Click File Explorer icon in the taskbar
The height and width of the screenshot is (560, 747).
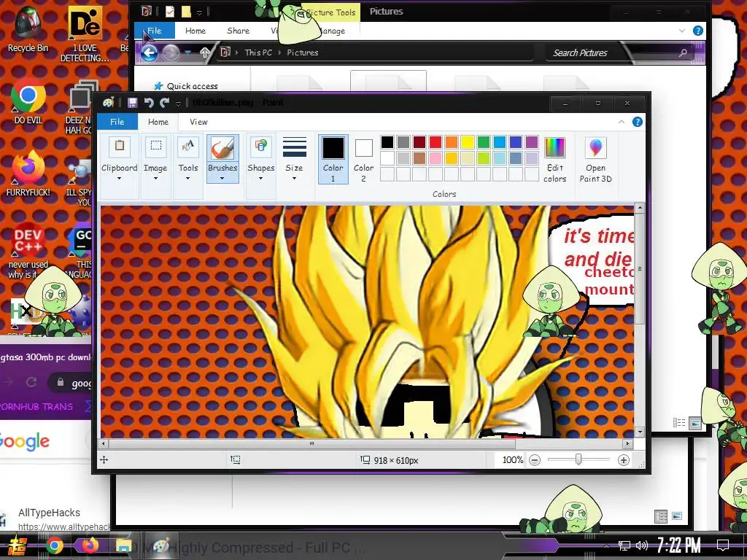coord(123,545)
